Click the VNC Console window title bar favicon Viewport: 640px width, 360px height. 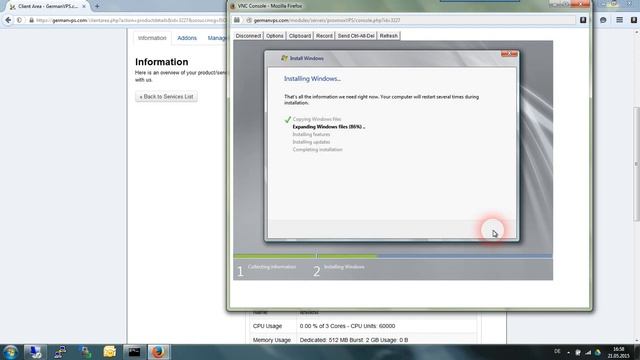[233, 6]
